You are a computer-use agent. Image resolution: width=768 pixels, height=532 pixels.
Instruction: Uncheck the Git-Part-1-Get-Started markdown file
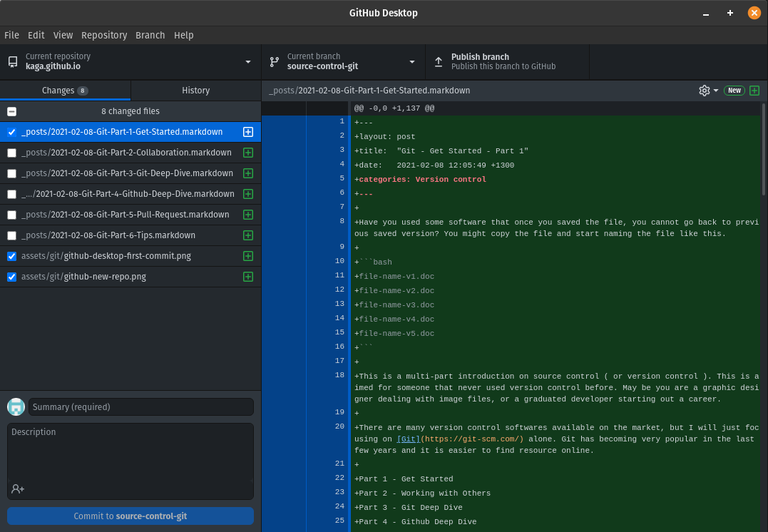[10, 131]
